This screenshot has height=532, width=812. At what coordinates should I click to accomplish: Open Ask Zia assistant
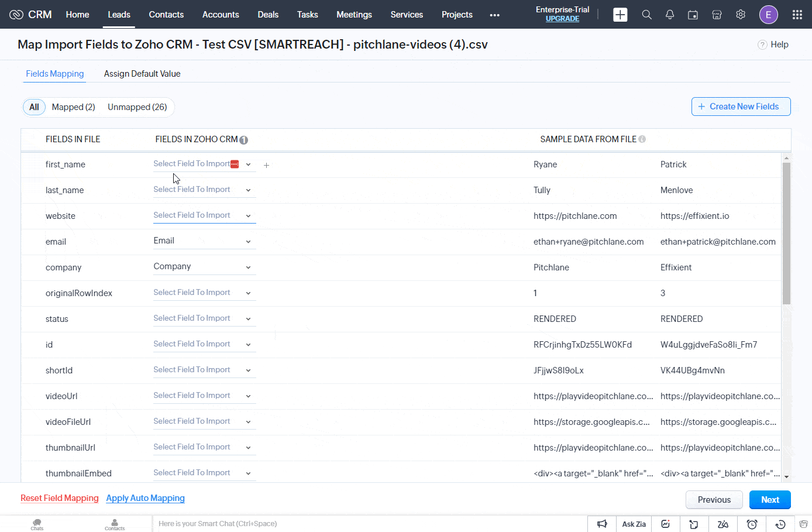[634, 524]
